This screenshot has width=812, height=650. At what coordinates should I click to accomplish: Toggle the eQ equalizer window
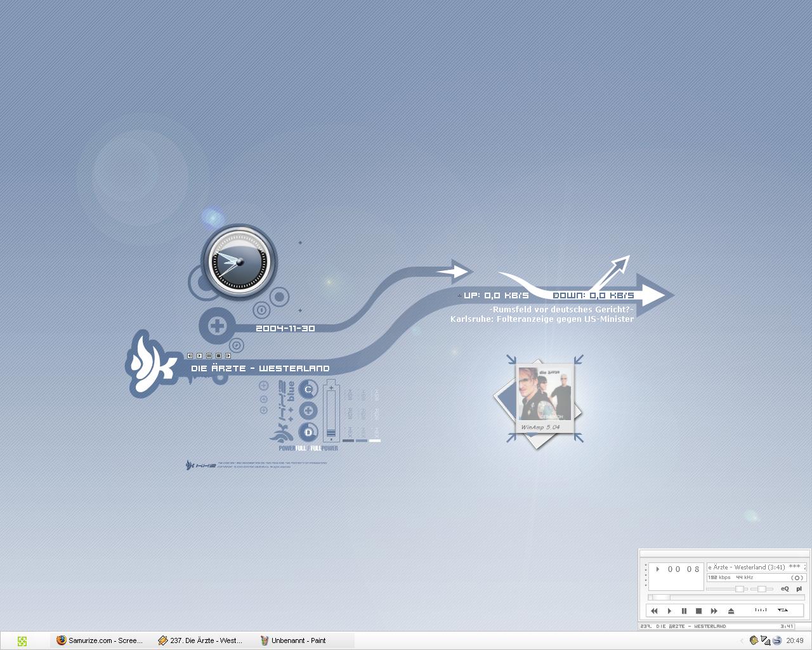click(785, 588)
